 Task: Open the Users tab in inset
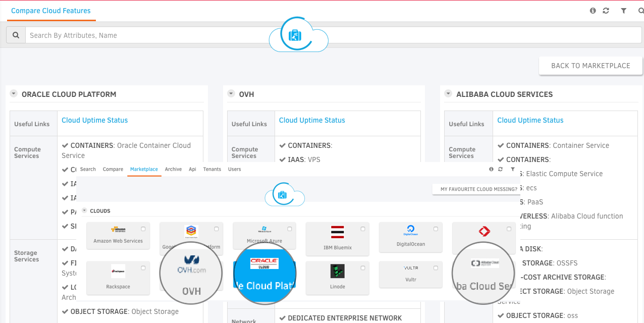[x=235, y=170]
